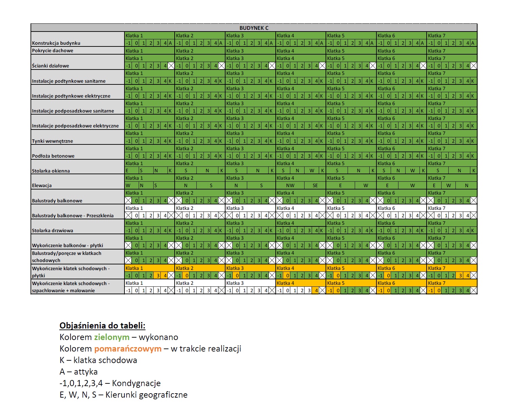Select the "-1,0,1,2,3,4 – Kondygnacje" legend line
This screenshot has height=420, width=508.
point(110,383)
